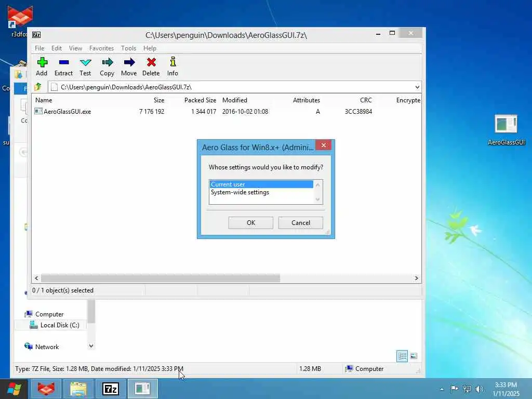Click the AeroGlassGUI.exe file icon
Image resolution: width=532 pixels, height=399 pixels.
pos(38,111)
